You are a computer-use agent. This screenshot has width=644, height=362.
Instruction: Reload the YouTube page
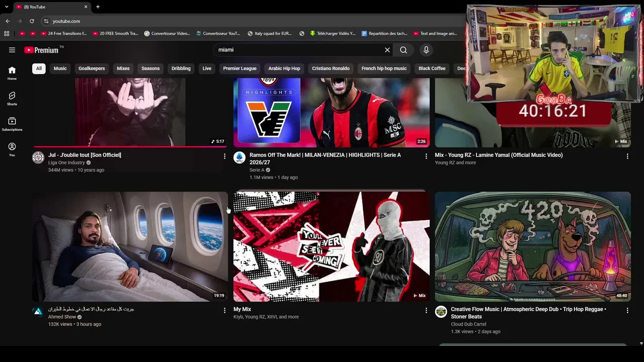(32, 21)
